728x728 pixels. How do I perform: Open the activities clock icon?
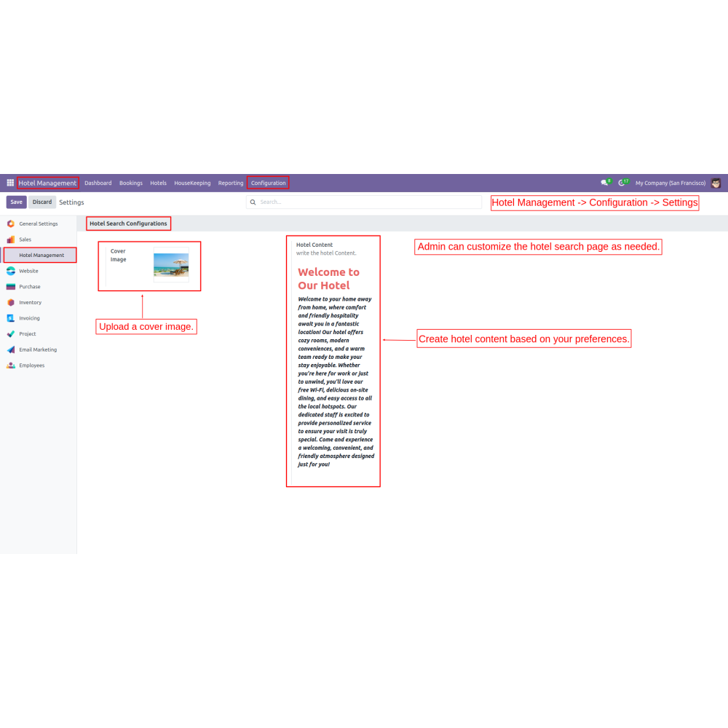click(622, 183)
